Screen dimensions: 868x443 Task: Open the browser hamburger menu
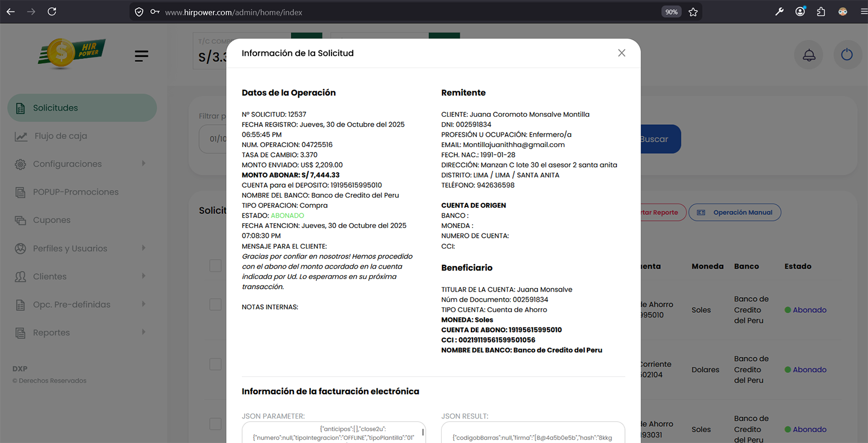[863, 11]
